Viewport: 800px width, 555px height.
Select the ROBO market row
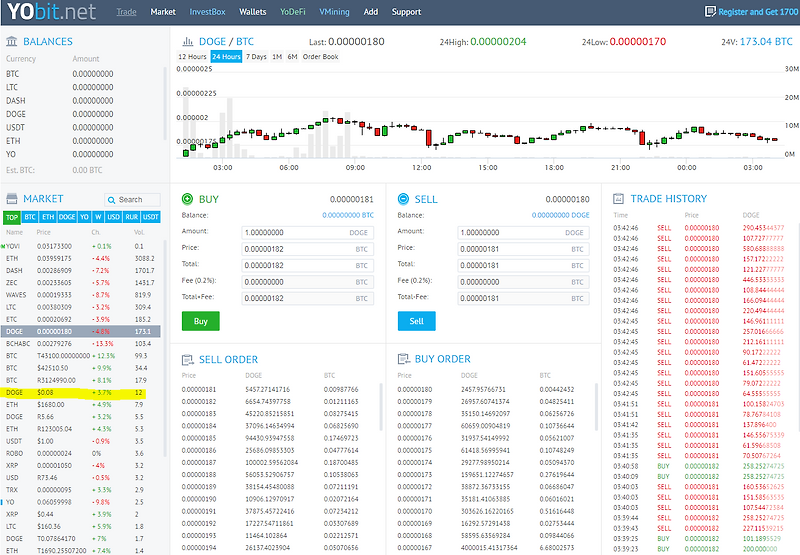81,453
